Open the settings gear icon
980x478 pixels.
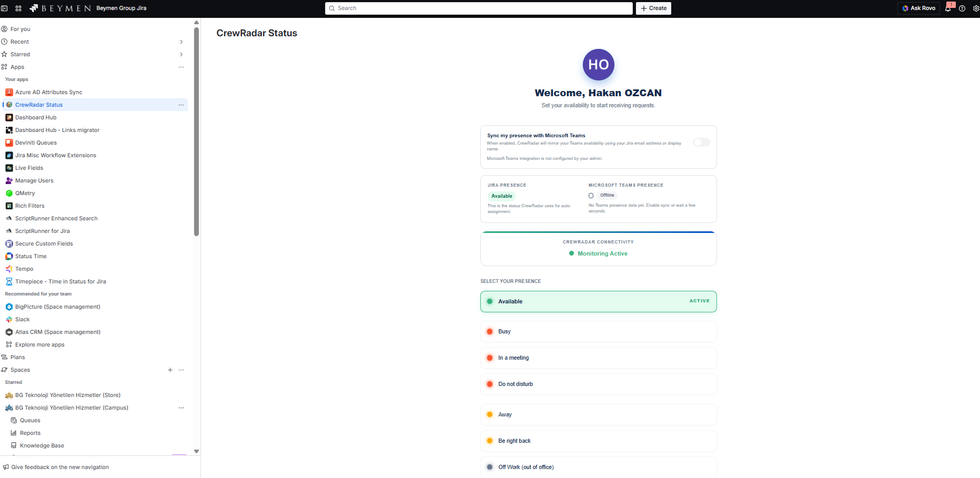pyautogui.click(x=976, y=8)
